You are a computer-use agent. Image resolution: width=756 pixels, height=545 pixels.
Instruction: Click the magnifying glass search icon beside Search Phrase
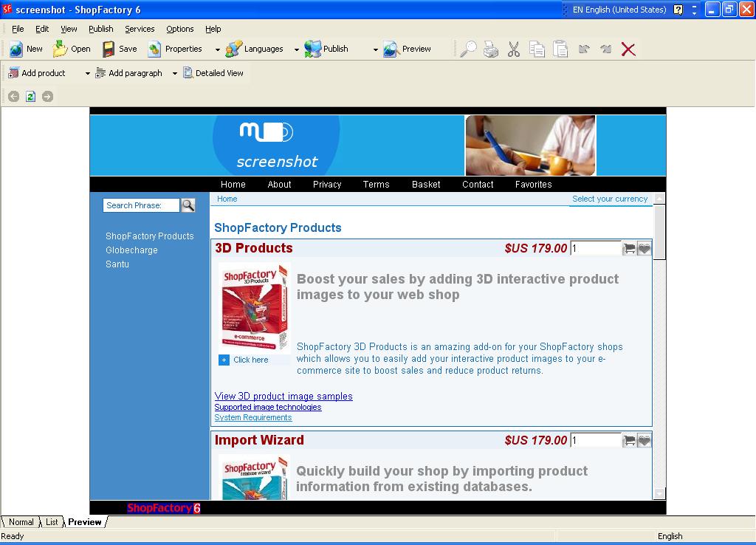(188, 205)
